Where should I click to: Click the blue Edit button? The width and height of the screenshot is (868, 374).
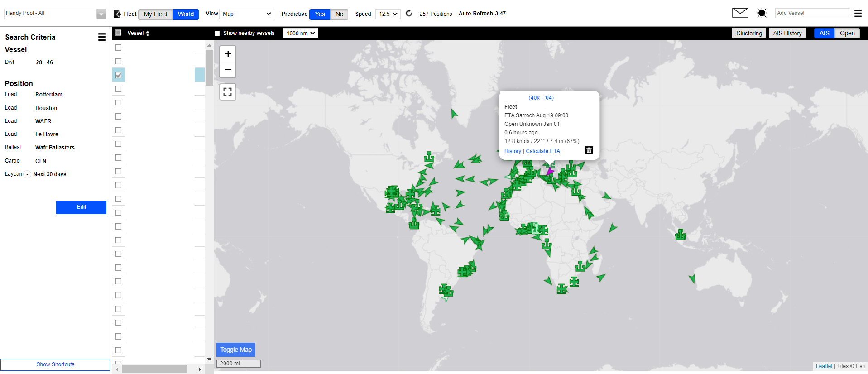pos(81,207)
